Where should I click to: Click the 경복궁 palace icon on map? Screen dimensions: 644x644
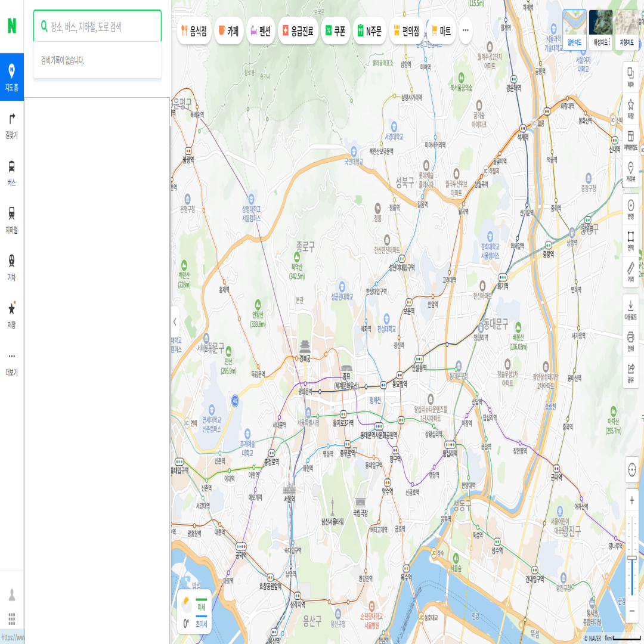tap(305, 347)
